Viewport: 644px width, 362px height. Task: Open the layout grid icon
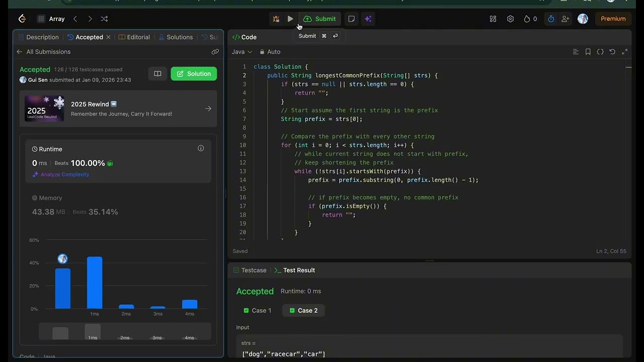493,19
